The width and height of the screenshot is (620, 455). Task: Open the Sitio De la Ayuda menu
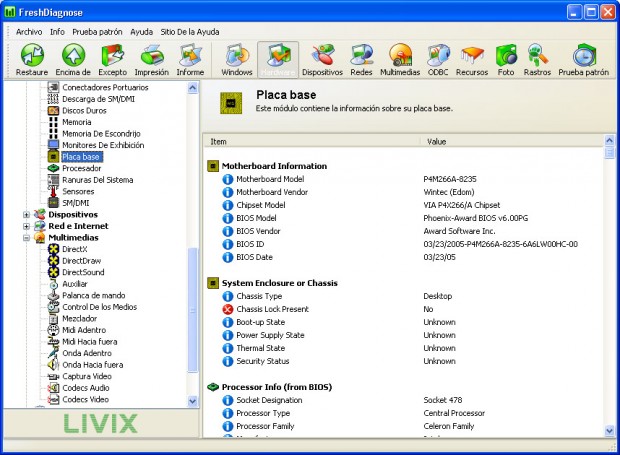point(190,32)
